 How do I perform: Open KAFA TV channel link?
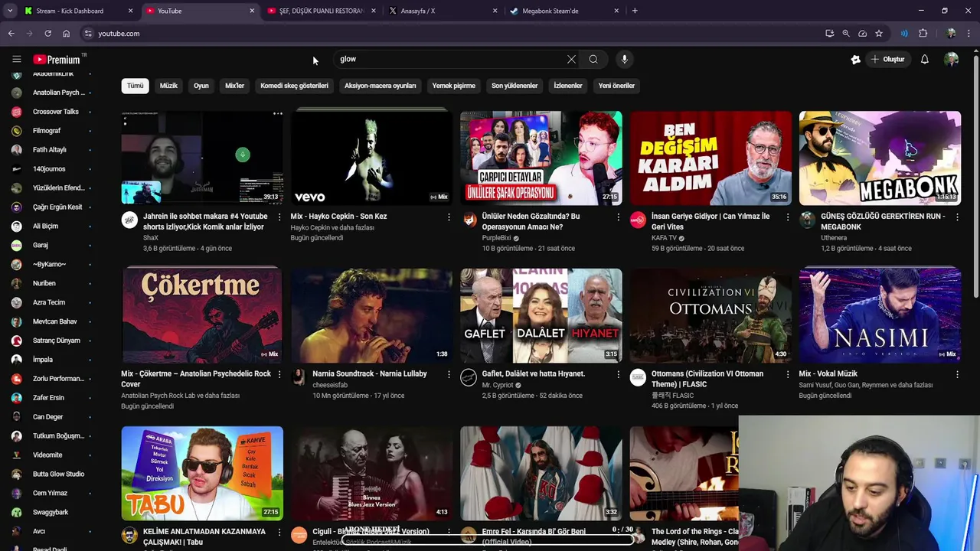(x=664, y=238)
